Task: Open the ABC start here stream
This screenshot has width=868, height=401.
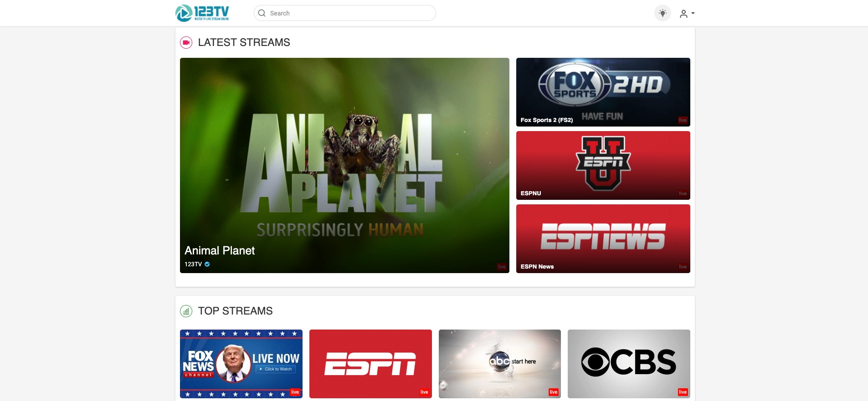Action: (x=499, y=364)
